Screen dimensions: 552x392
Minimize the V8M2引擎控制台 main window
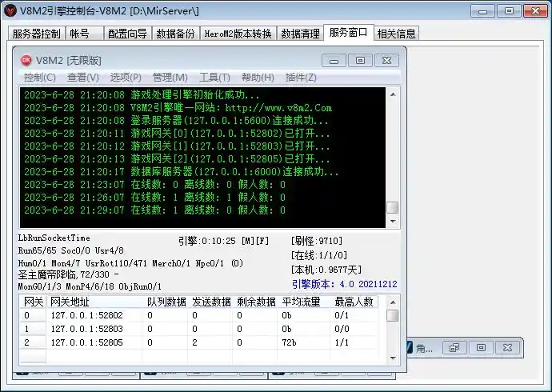tap(482, 11)
